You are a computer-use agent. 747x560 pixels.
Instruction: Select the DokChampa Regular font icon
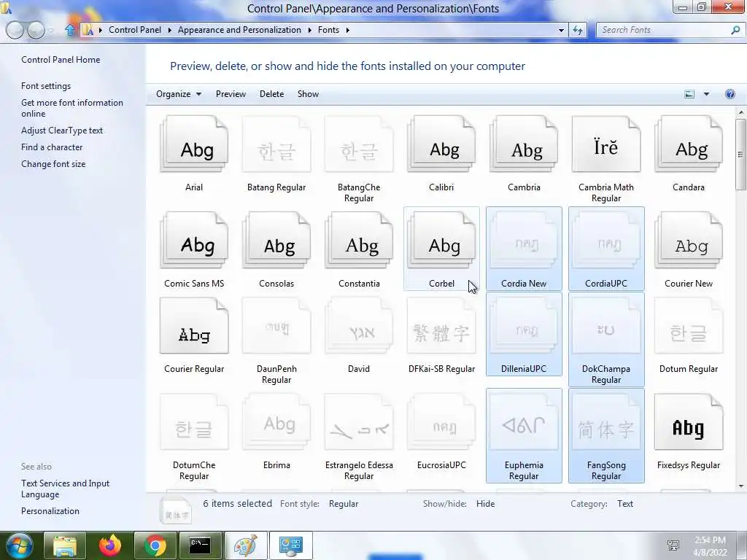(x=606, y=326)
